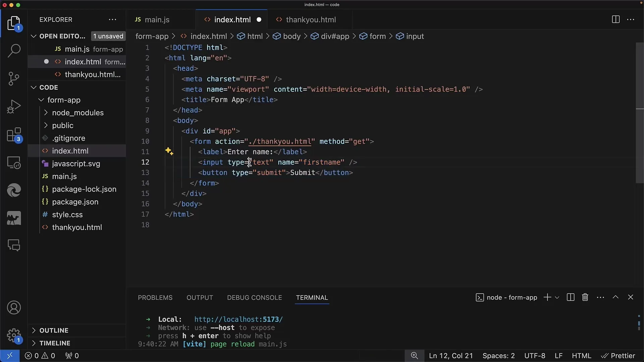Click the remote window indicator in status bar

[10, 356]
